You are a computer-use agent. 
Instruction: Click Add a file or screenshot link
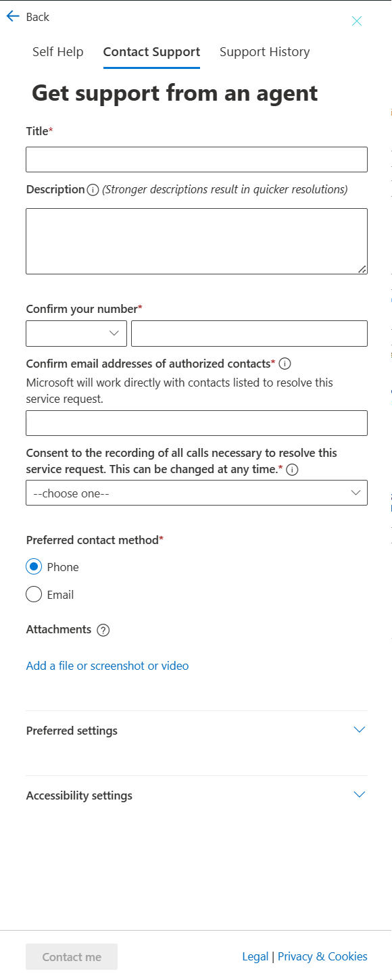[x=107, y=666]
